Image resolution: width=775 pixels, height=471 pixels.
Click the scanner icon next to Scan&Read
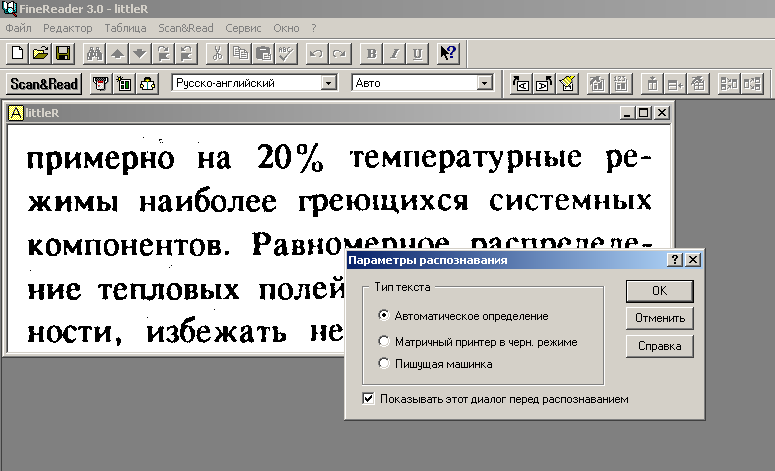click(x=101, y=84)
